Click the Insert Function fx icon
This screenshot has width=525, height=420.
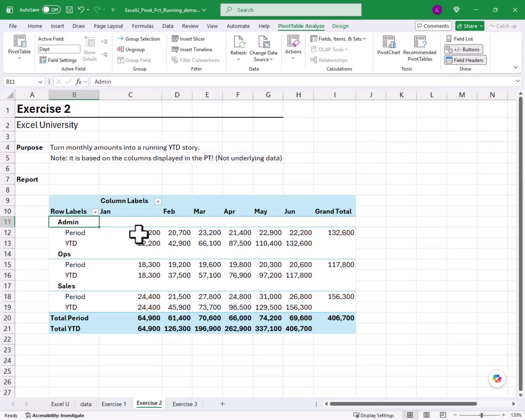(x=79, y=82)
